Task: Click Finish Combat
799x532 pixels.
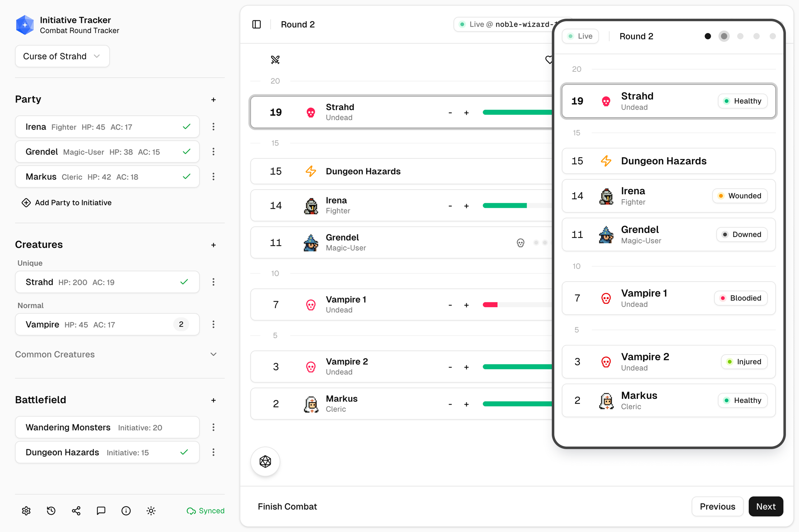Action: 287,506
